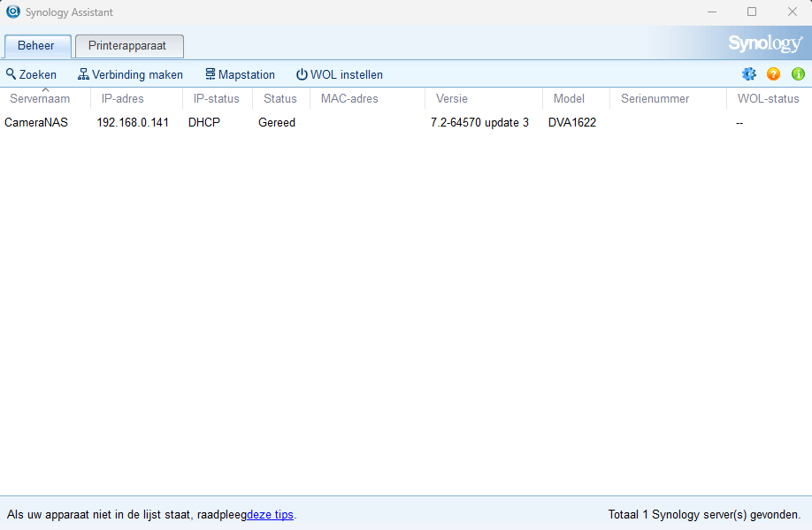Sort by the Versie column header

click(484, 98)
